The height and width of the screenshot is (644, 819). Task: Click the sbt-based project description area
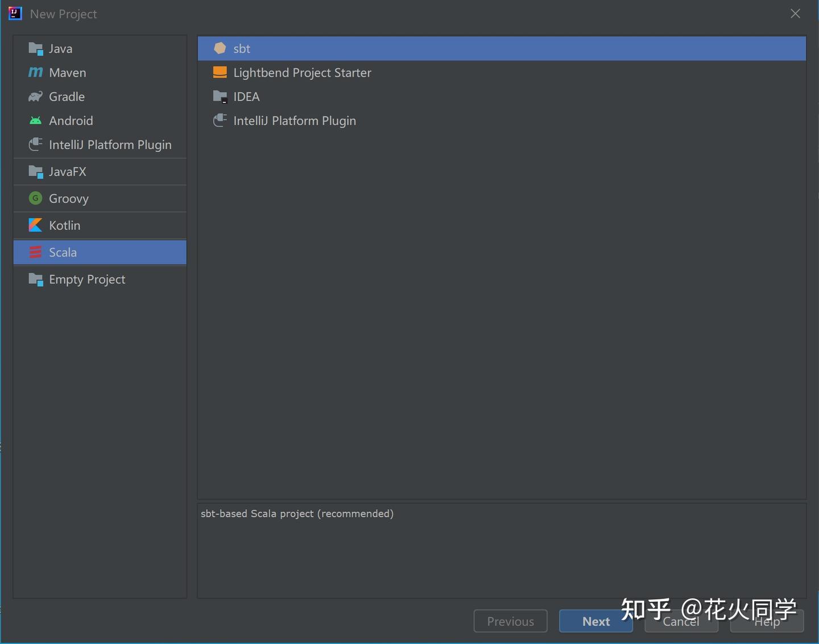(x=502, y=550)
